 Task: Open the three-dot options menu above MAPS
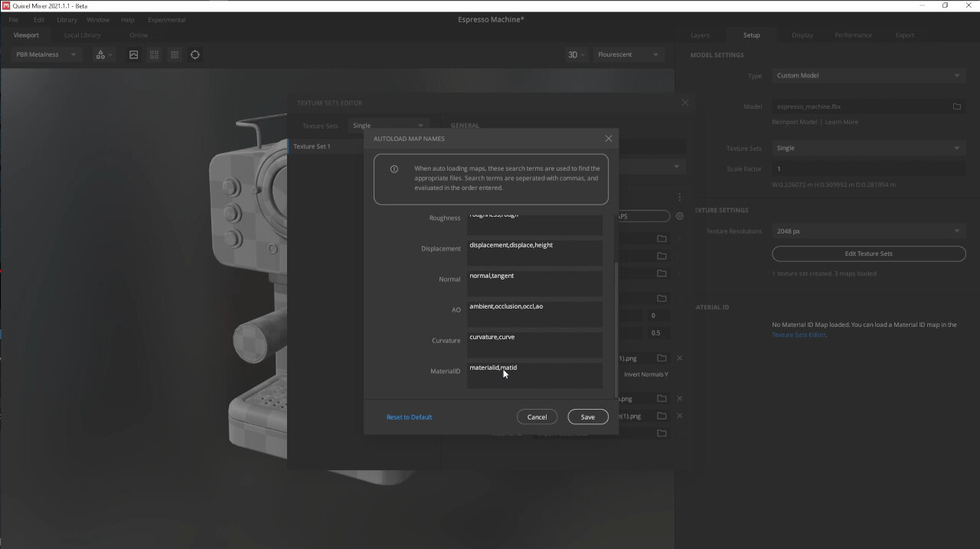coord(679,197)
